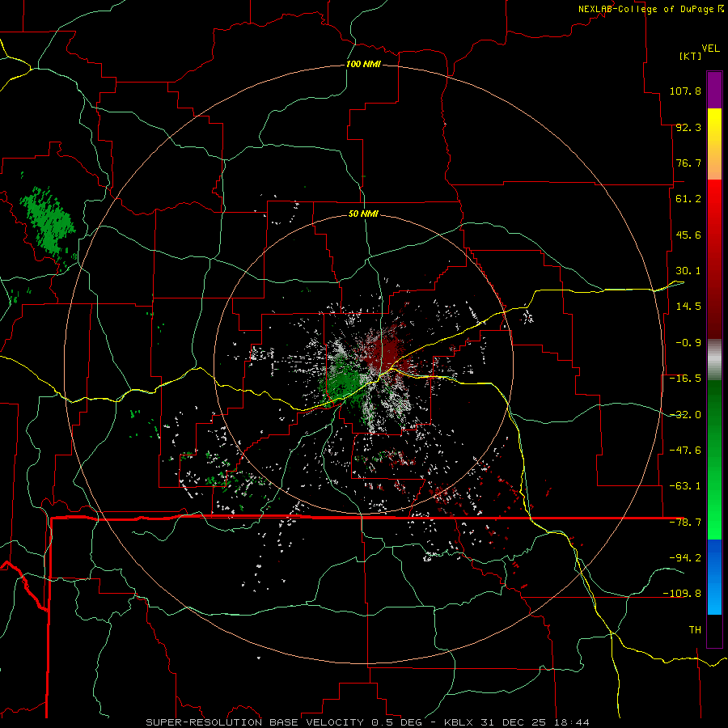
Task: Click the purple segment of velocity color bar
Action: point(714,90)
